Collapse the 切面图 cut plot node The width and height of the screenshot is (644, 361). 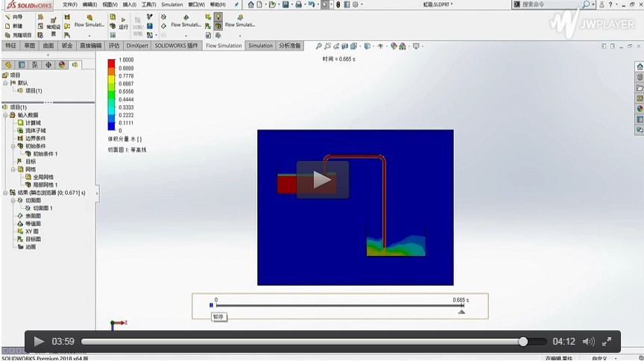[x=13, y=200]
